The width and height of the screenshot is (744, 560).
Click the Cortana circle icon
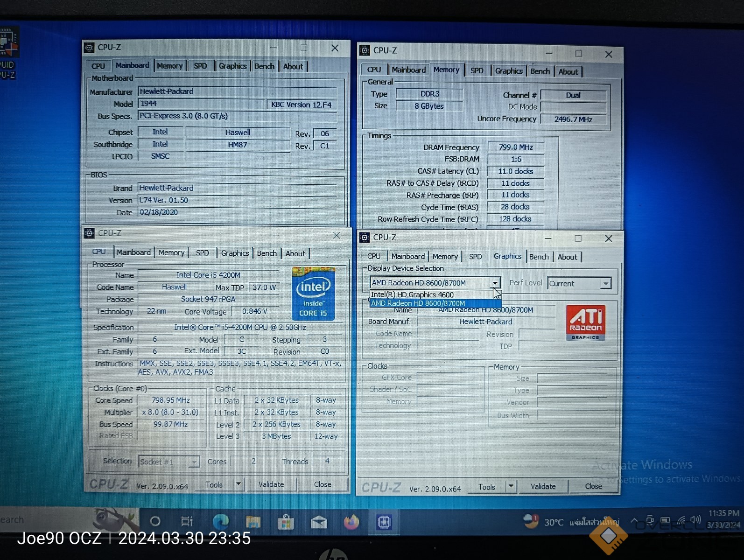[155, 521]
